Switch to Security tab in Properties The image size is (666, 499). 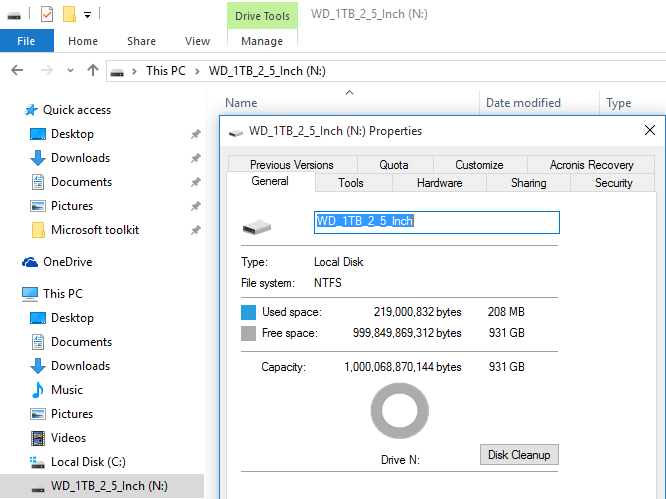click(x=613, y=183)
